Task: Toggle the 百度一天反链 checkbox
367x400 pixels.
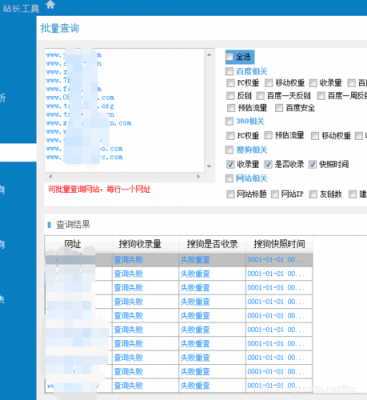Action: click(x=260, y=96)
